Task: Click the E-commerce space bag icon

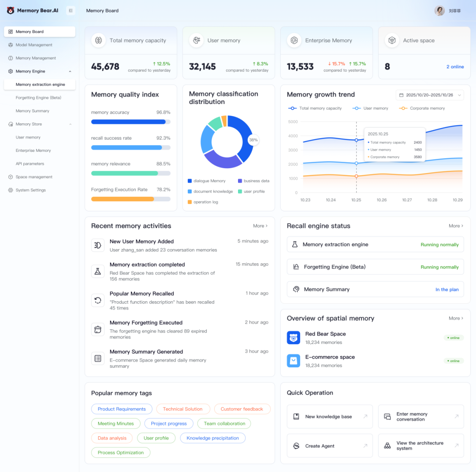Action: 293,361
